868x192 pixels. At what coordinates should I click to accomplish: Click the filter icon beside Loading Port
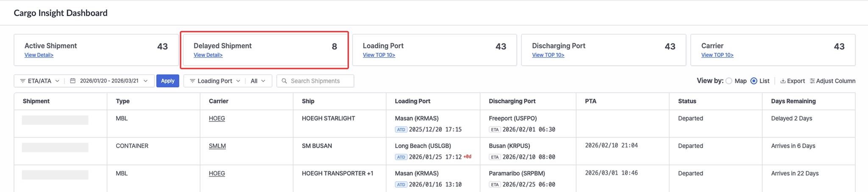click(192, 81)
